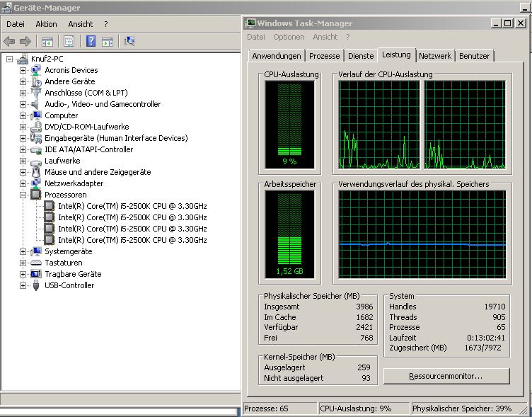Switch to the Benutzer tab
Image resolution: width=532 pixels, height=417 pixels.
pos(474,56)
